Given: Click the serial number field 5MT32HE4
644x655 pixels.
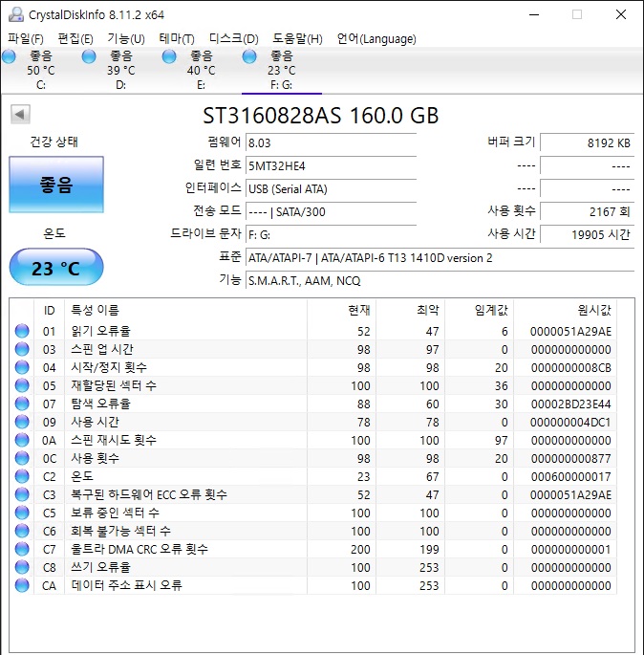Looking at the screenshot, I should pyautogui.click(x=331, y=165).
